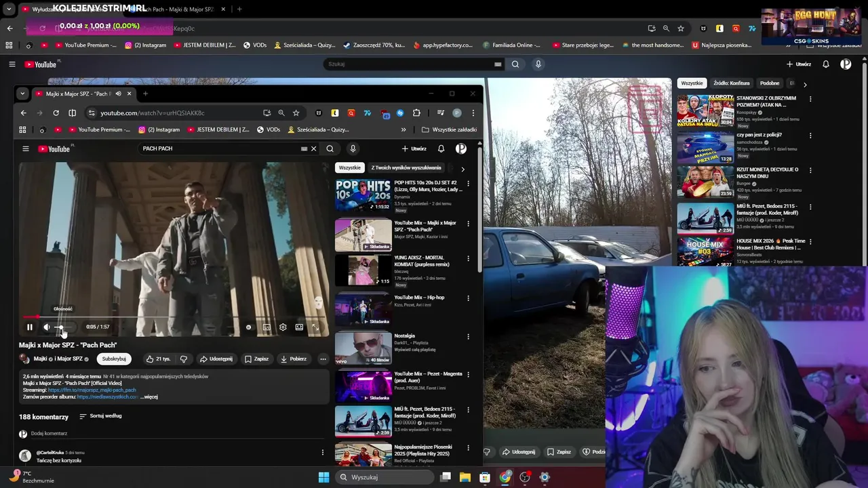Screen dimensions: 868x488
Task: Open Windows Start menu
Action: point(323,477)
